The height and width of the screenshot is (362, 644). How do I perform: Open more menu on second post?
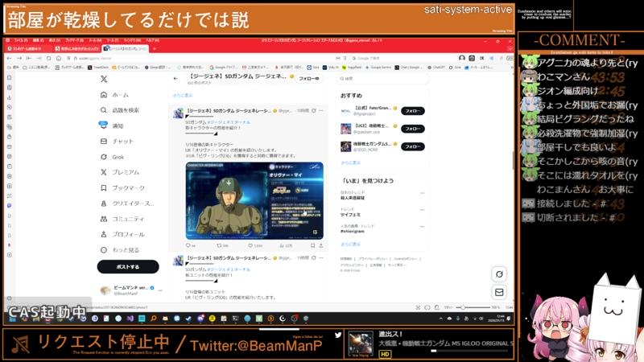[321, 257]
